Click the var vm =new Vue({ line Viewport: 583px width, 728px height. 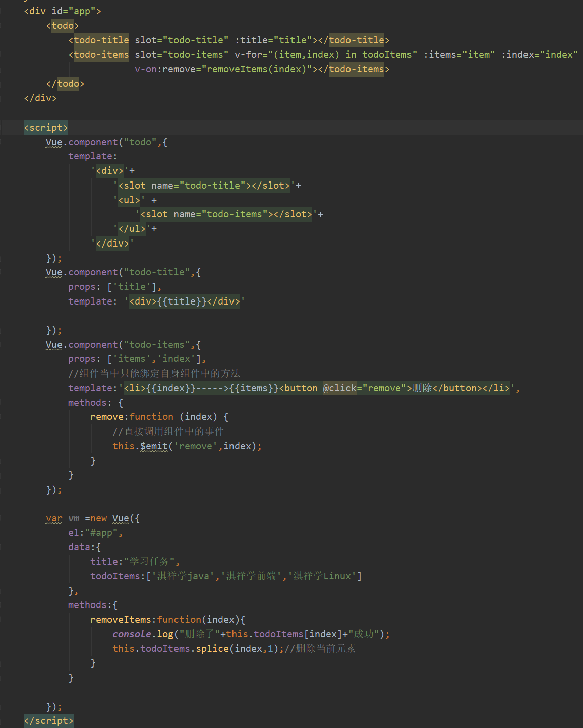point(93,518)
